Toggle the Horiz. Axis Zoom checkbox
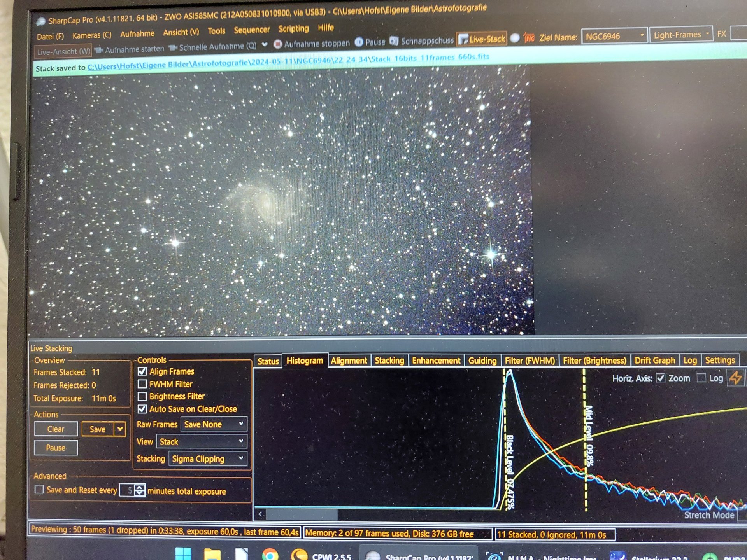Screen dimensions: 747x560 tap(660, 378)
